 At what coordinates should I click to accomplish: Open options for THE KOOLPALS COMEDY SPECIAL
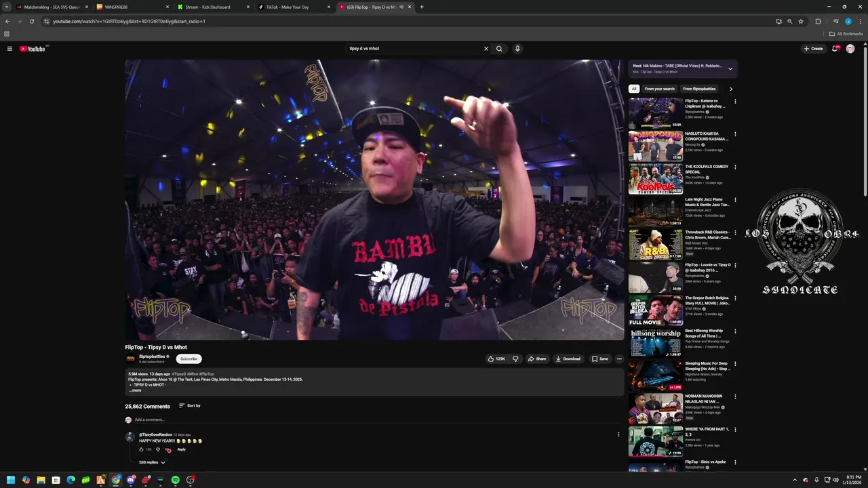pos(735,167)
